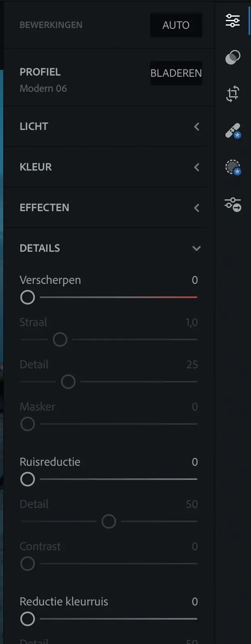Open the Masking dotted circle tool
The image size is (251, 644).
click(x=233, y=167)
